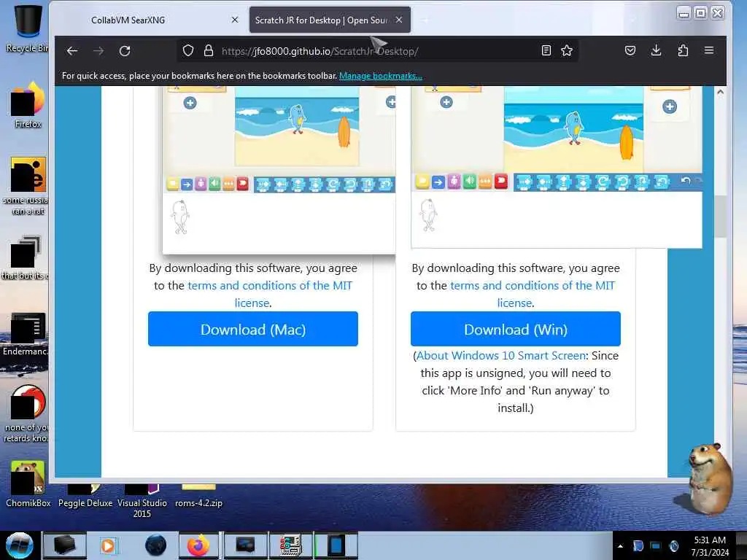Click the dark globe taskbar icon
The image size is (747, 560).
click(156, 545)
